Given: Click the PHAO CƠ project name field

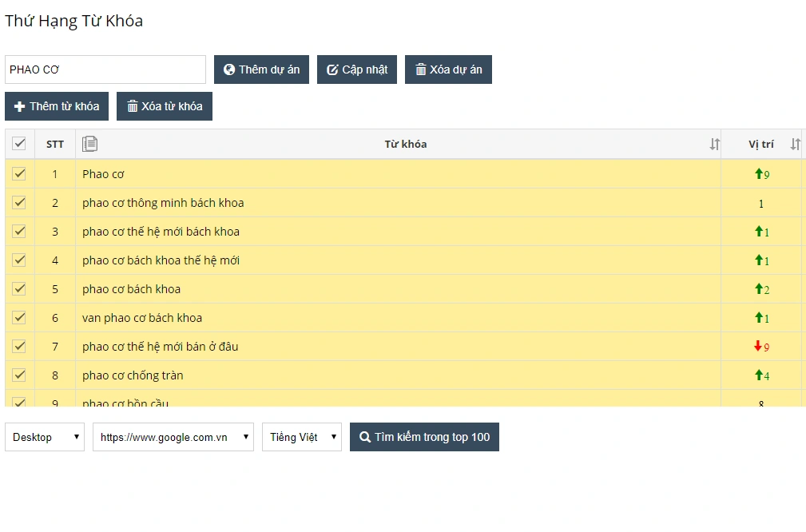Looking at the screenshot, I should (x=105, y=69).
